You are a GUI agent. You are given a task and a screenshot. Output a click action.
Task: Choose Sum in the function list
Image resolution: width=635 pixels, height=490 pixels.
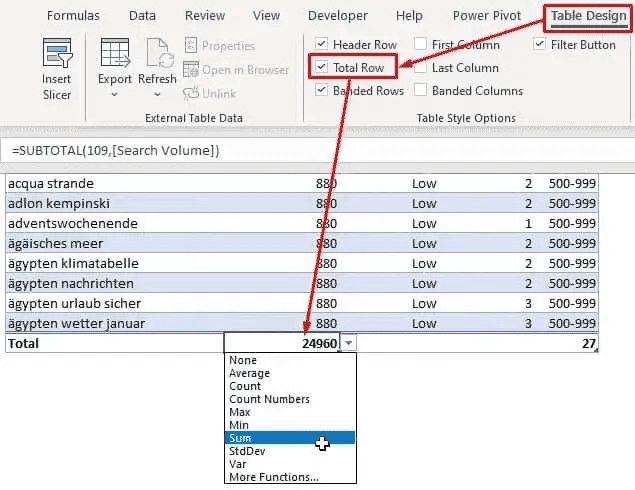tap(290, 438)
